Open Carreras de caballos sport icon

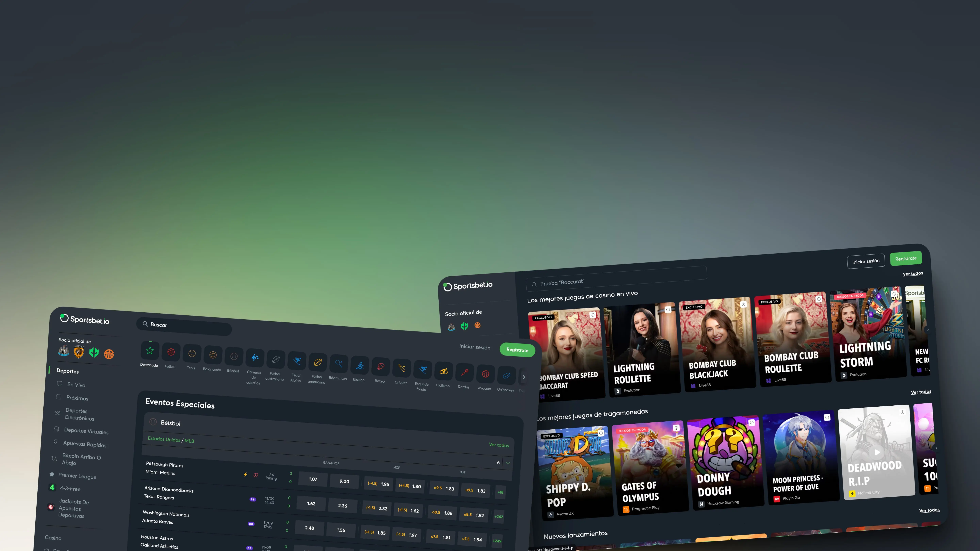[255, 358]
